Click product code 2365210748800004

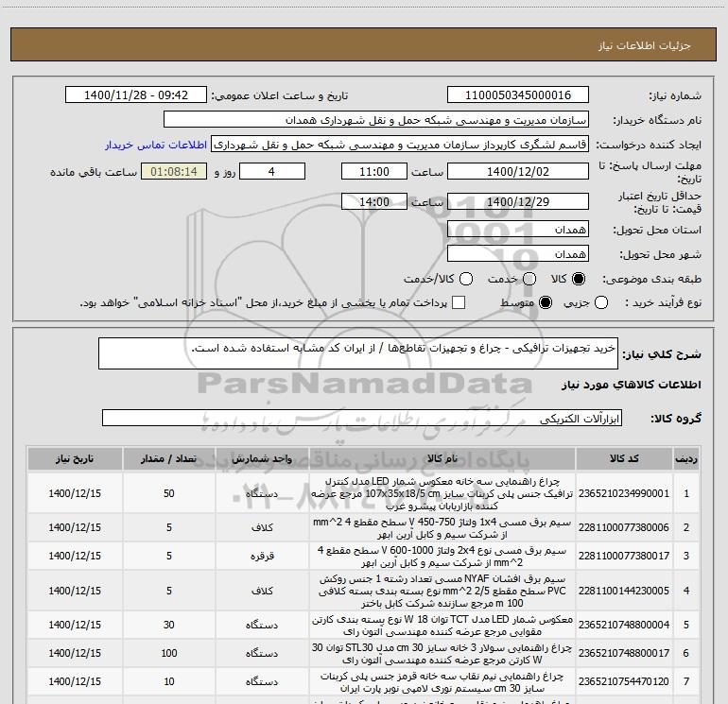coord(624,625)
